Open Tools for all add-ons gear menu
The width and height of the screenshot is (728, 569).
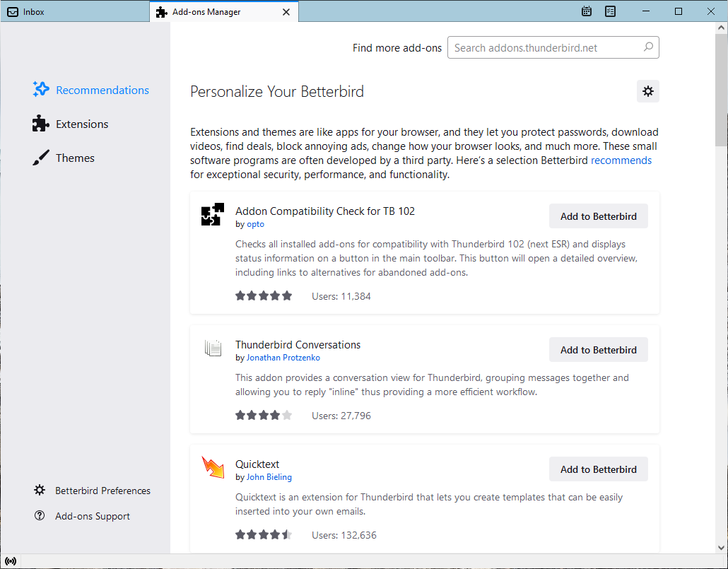click(x=647, y=91)
